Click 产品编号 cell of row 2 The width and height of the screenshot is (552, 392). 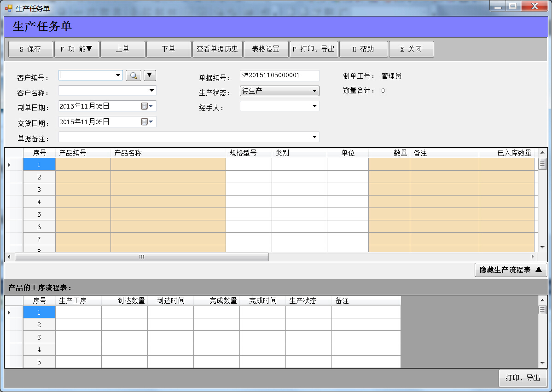83,177
